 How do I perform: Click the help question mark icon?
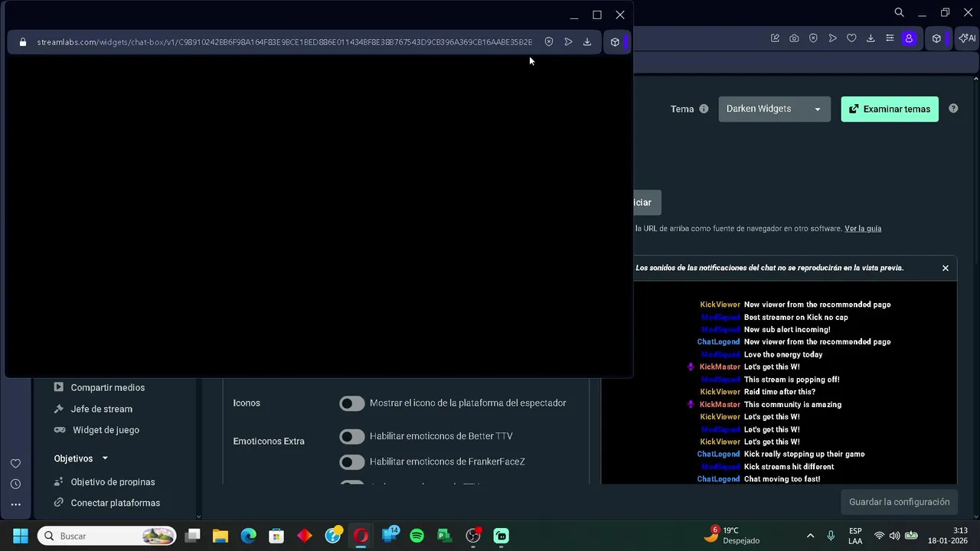(x=953, y=109)
